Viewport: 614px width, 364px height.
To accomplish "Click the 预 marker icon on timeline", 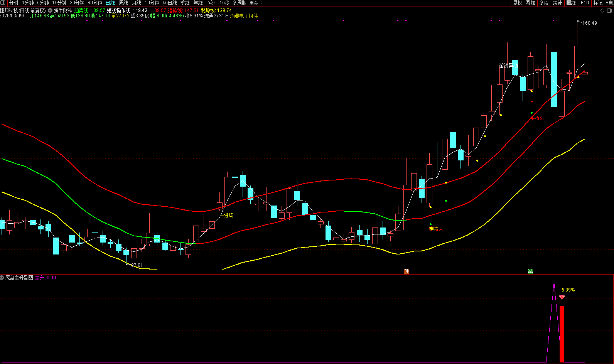I will [406, 271].
